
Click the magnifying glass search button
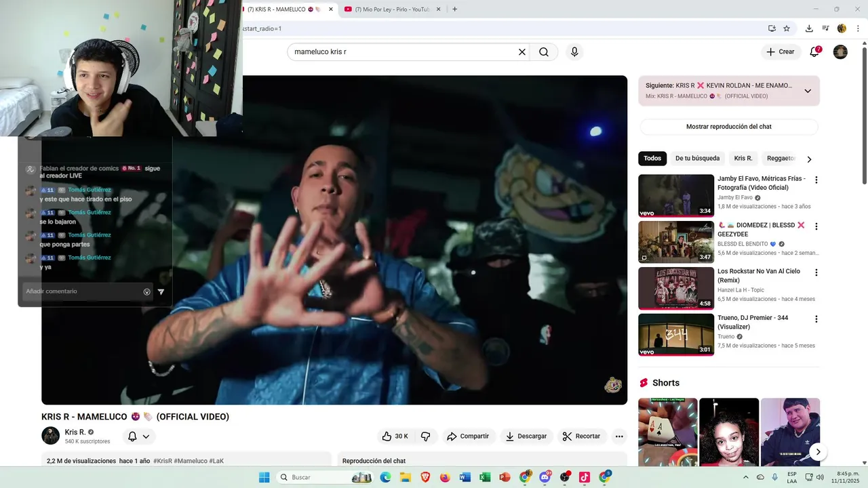tap(544, 52)
